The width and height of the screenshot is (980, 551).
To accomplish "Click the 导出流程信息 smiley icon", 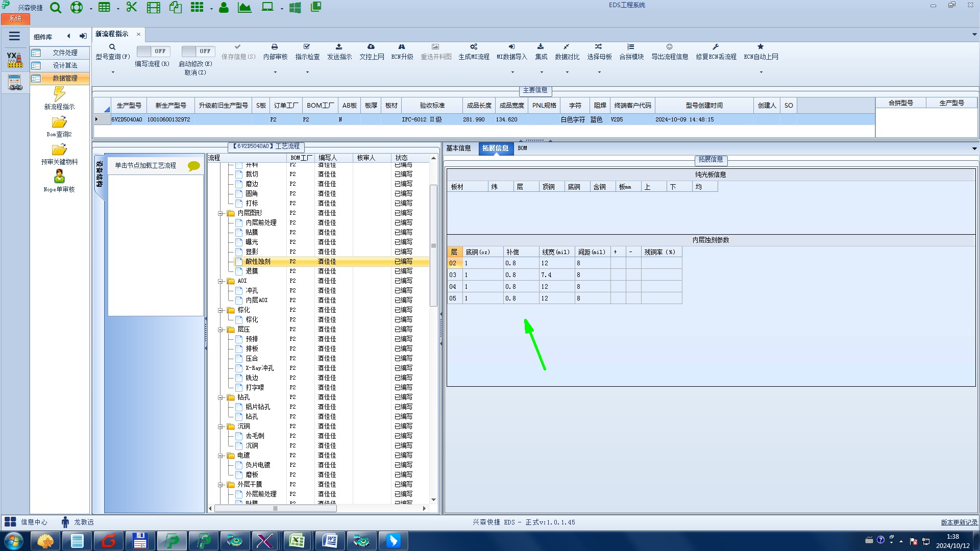I will [669, 47].
